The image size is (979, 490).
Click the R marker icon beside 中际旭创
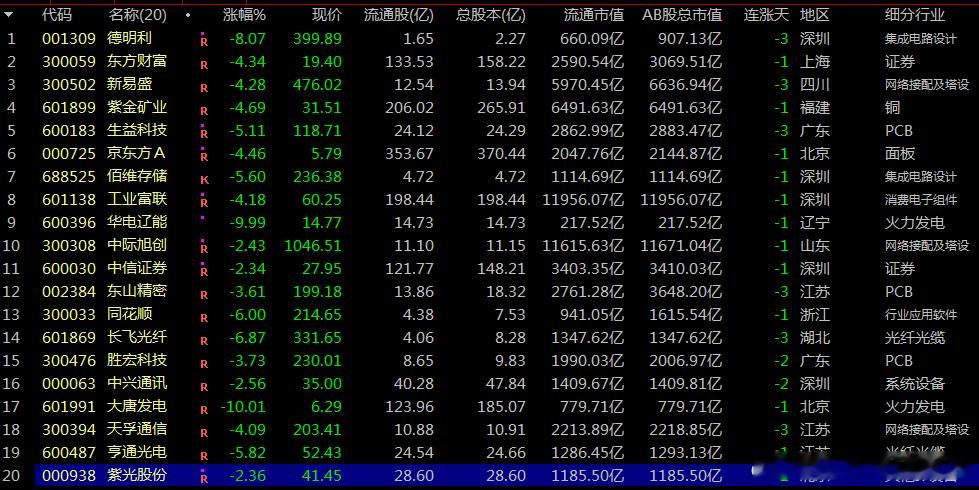(204, 248)
